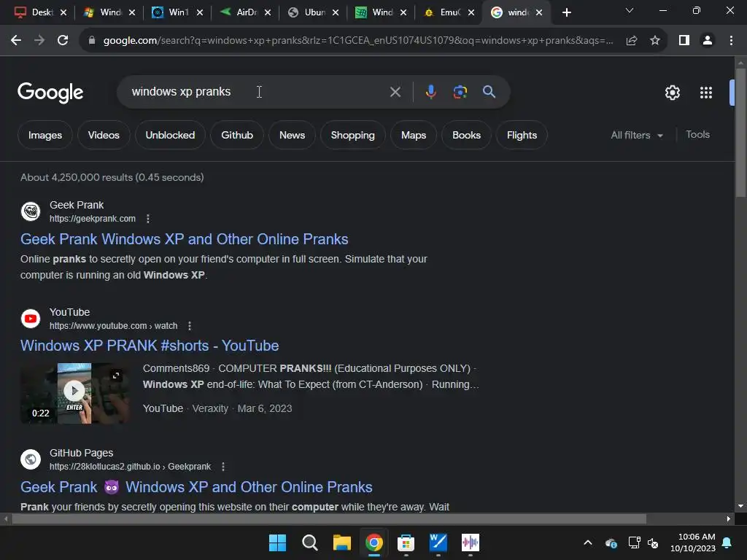Filter results by Flights
The width and height of the screenshot is (747, 560).
point(522,135)
